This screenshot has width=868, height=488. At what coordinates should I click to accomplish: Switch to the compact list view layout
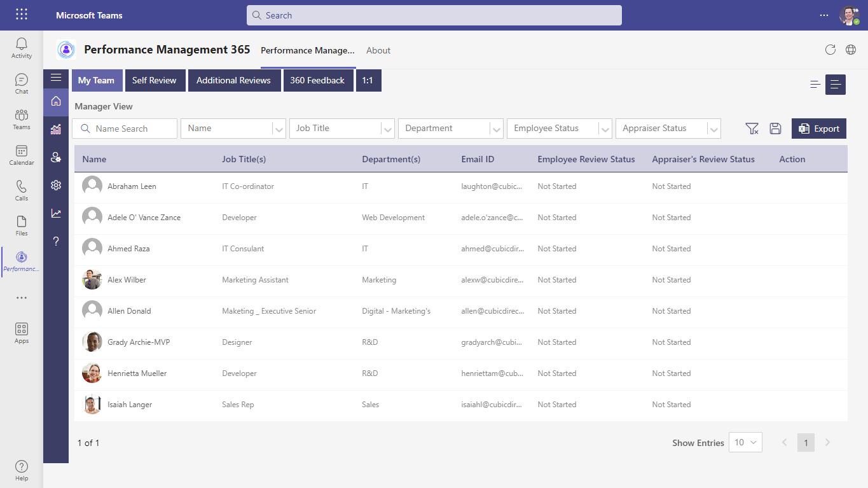pyautogui.click(x=815, y=83)
